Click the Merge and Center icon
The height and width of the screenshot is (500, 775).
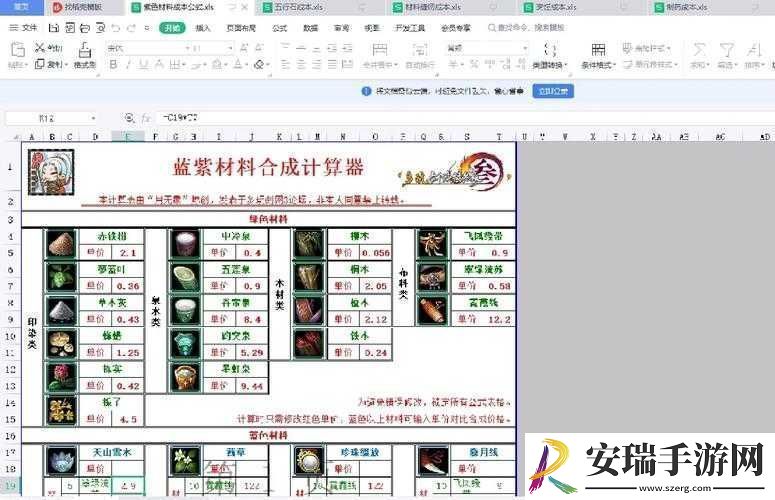pyautogui.click(x=380, y=49)
